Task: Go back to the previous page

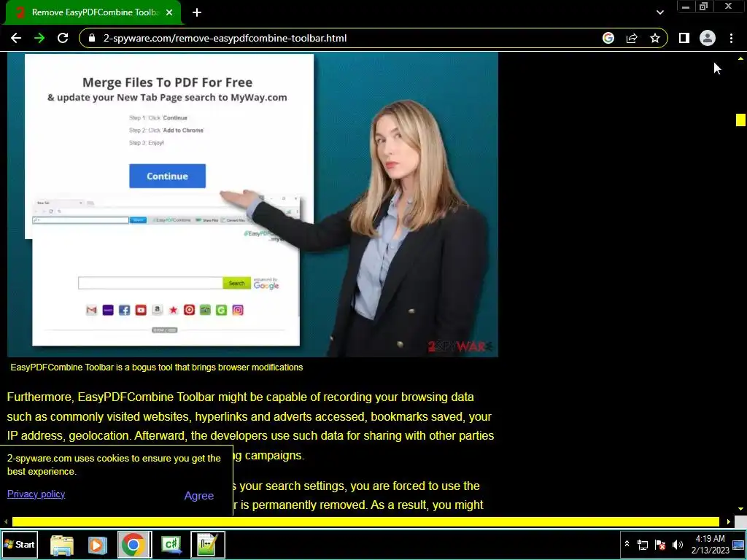Action: click(x=16, y=38)
